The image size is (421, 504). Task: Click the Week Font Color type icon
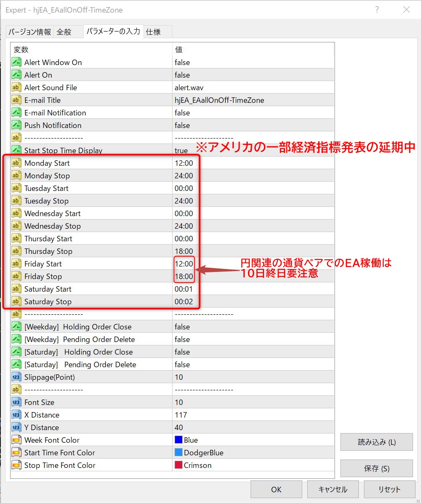pos(16,440)
